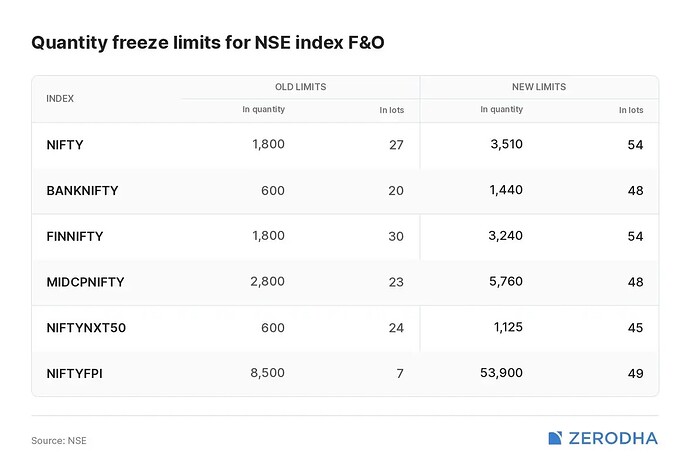This screenshot has width=690, height=465.
Task: Select the NIFTYNXT50 row label
Action: click(86, 328)
